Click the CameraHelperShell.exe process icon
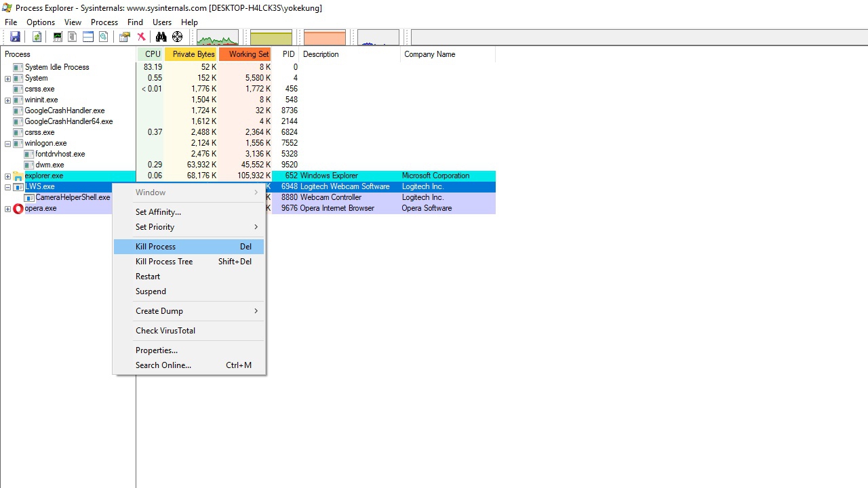 pos(29,197)
